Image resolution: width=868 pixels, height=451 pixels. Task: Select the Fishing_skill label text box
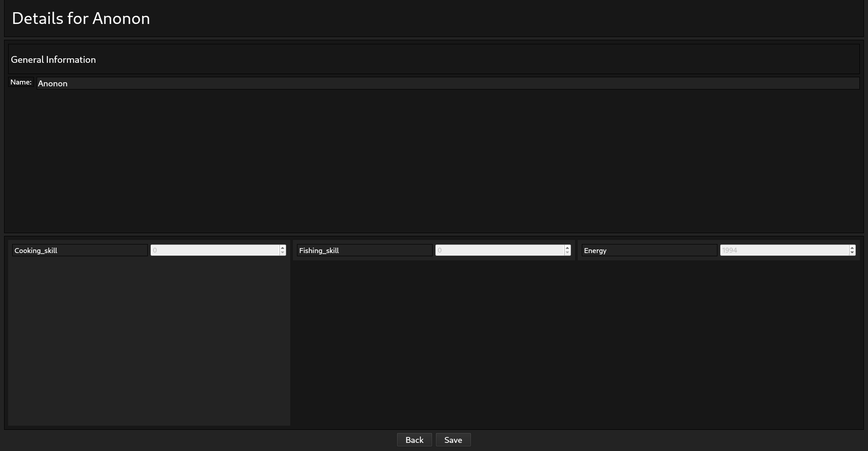tap(364, 250)
